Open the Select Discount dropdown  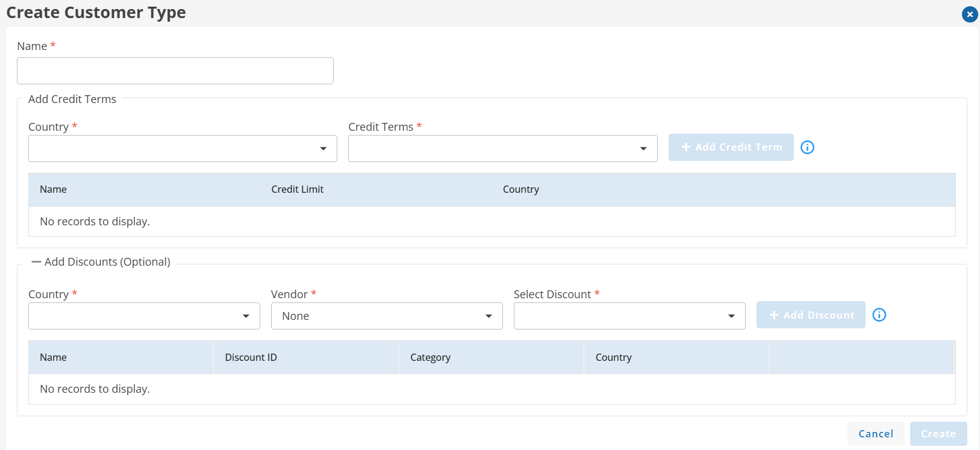point(629,316)
